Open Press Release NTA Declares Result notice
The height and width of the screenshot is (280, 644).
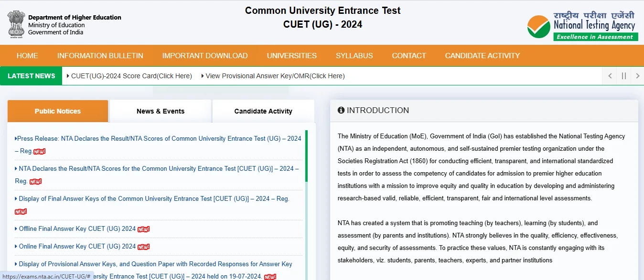click(x=158, y=145)
